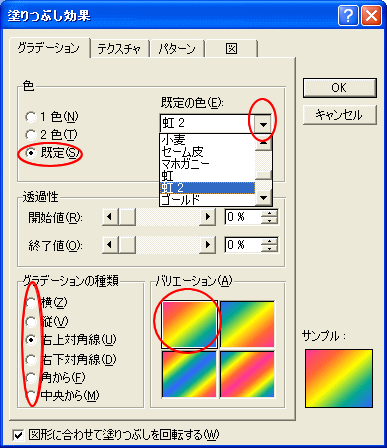387x448 pixels.
Task: Select highlighted 虹 2 list entry
Action: [207, 188]
